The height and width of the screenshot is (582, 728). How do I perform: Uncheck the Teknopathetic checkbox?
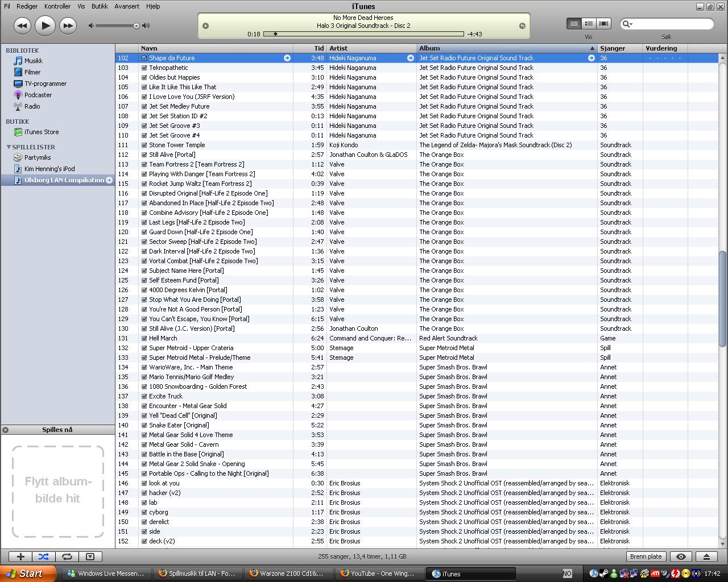pos(144,68)
